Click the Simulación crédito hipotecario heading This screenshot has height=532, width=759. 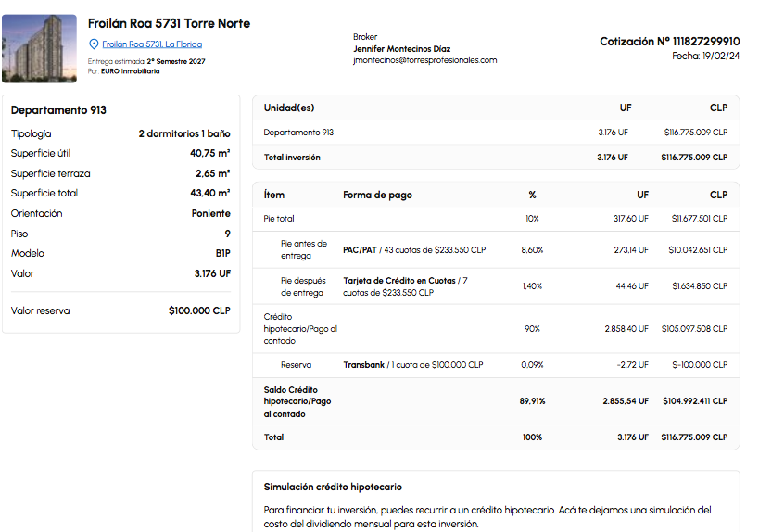[x=333, y=487]
